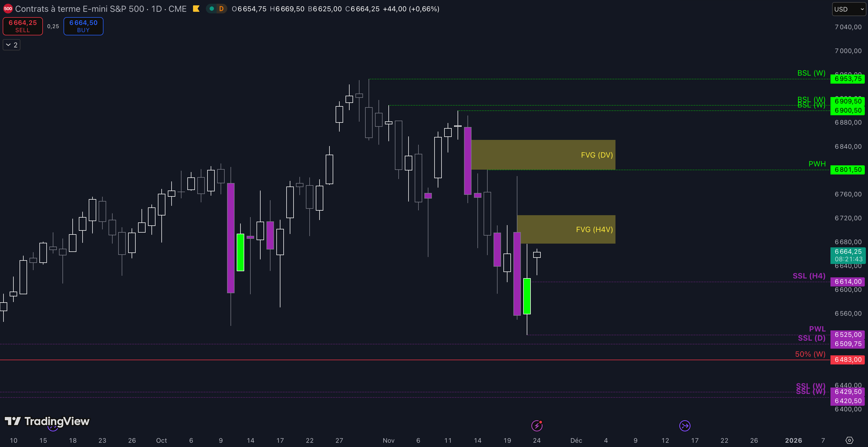This screenshot has width=868, height=447.
Task: Expand the collapsed indicators legend showing 2
Action: pyautogui.click(x=12, y=45)
